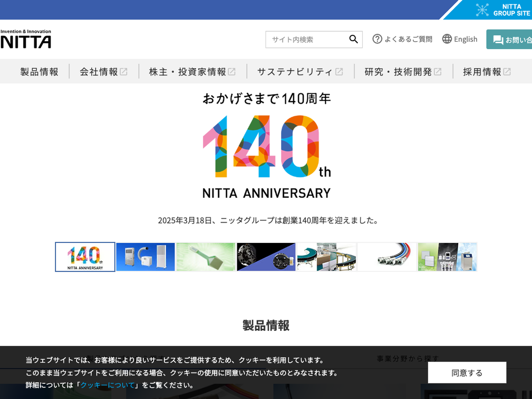Select the green sensor sheet thumbnail
Screen dimensions: 532x399
click(x=206, y=257)
